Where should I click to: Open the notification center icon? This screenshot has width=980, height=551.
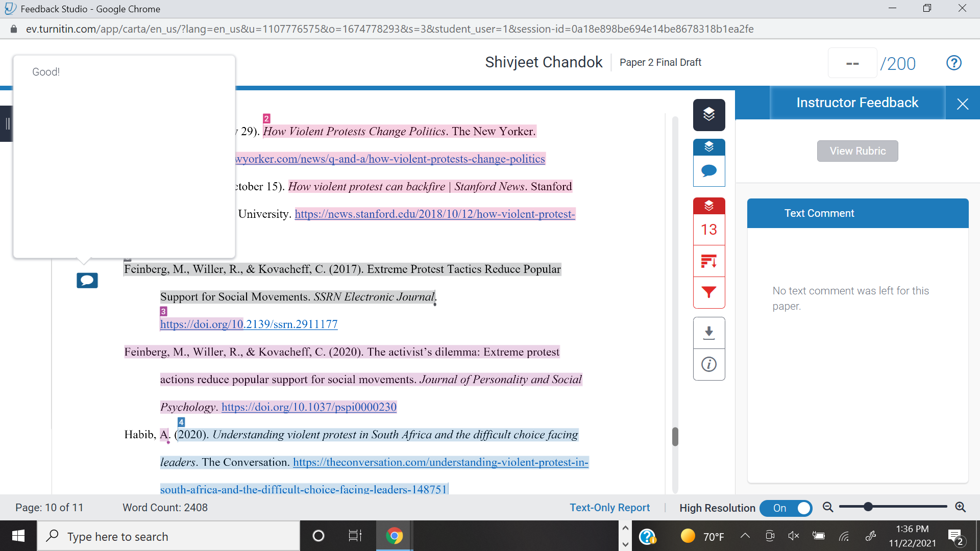point(955,537)
